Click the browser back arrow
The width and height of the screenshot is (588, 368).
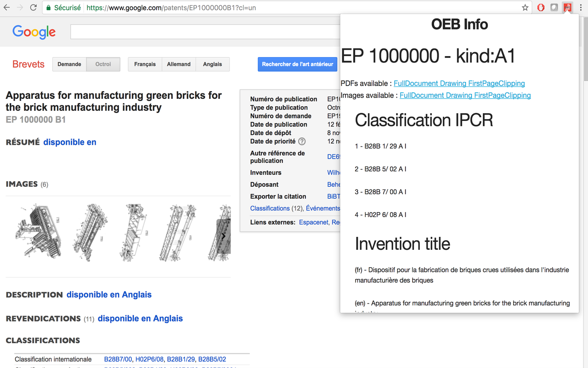[7, 7]
